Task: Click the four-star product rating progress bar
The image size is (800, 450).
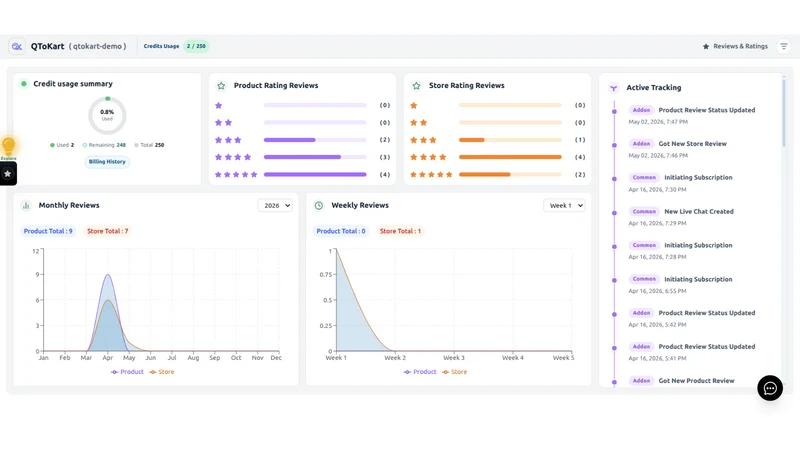Action: tap(315, 157)
